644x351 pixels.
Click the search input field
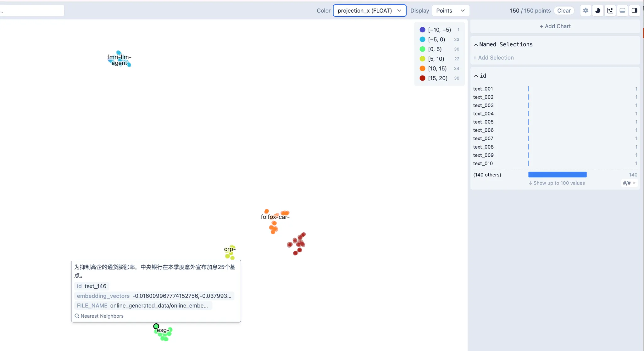[31, 10]
